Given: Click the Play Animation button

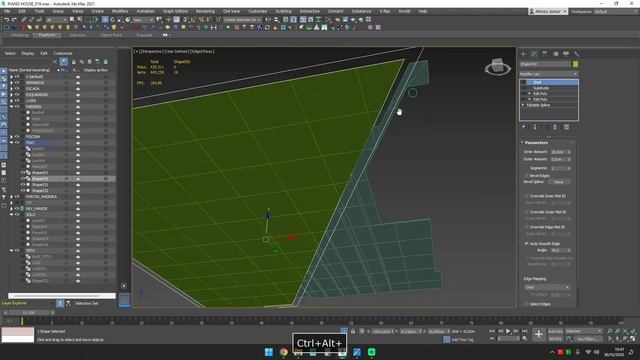Looking at the screenshot, I should [508, 331].
